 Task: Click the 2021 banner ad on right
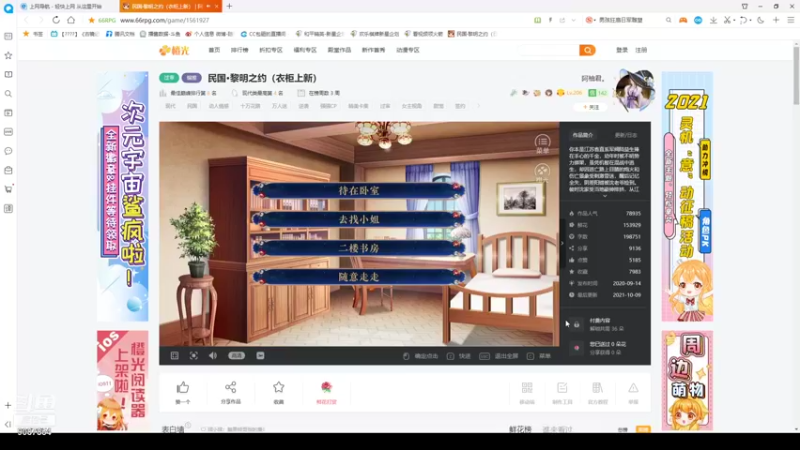(x=687, y=196)
